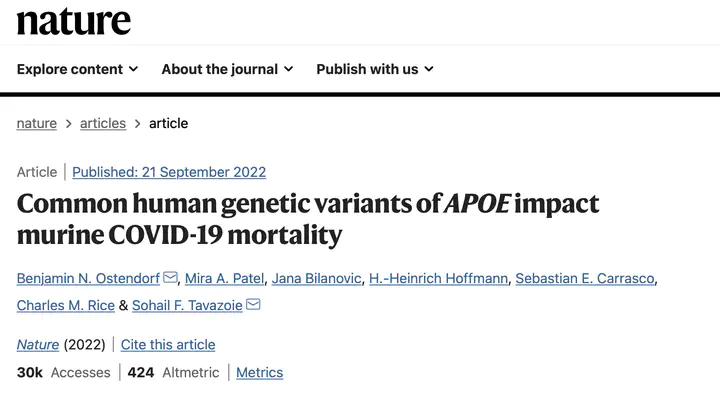The width and height of the screenshot is (720, 393).
Task: Click the Nature logo
Action: click(73, 21)
